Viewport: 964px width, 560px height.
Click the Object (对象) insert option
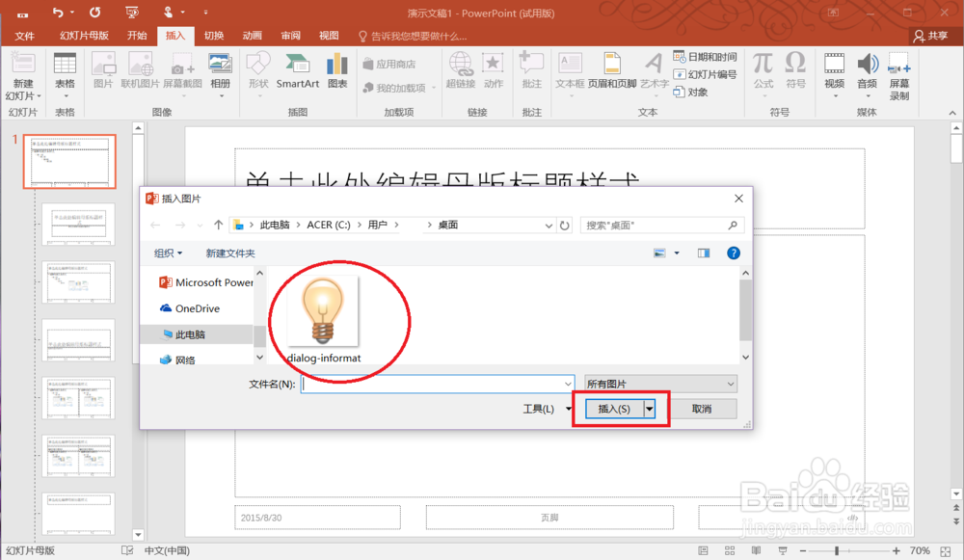pos(690,93)
